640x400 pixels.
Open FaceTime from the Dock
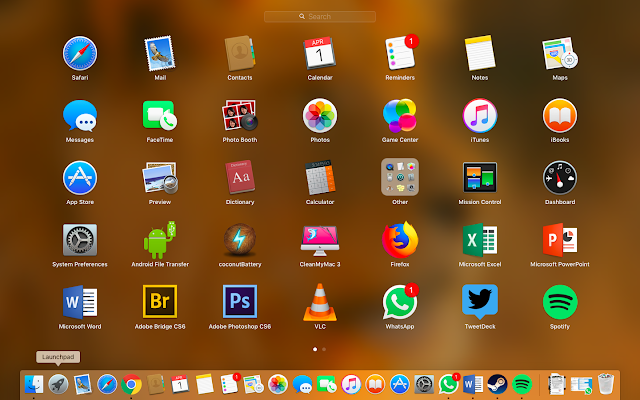(327, 384)
